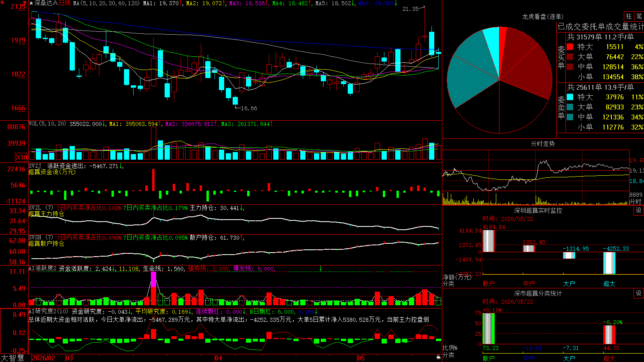
Task: Click the small red square at top-left corner
Action: (x=2, y=2)
